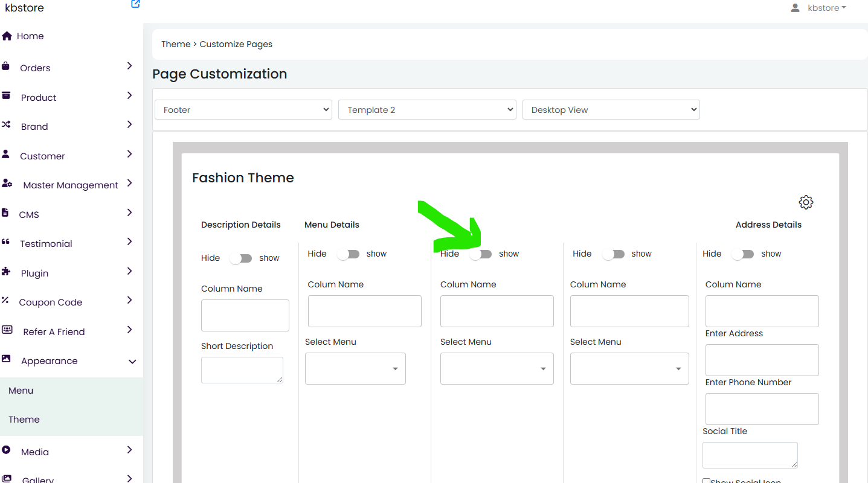This screenshot has width=868, height=483.
Task: Toggle Hide/show switch under Description Details
Action: 240,258
